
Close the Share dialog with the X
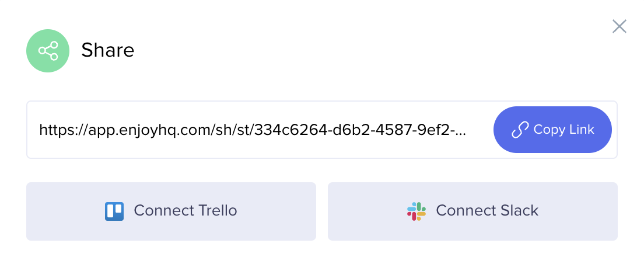point(619,26)
